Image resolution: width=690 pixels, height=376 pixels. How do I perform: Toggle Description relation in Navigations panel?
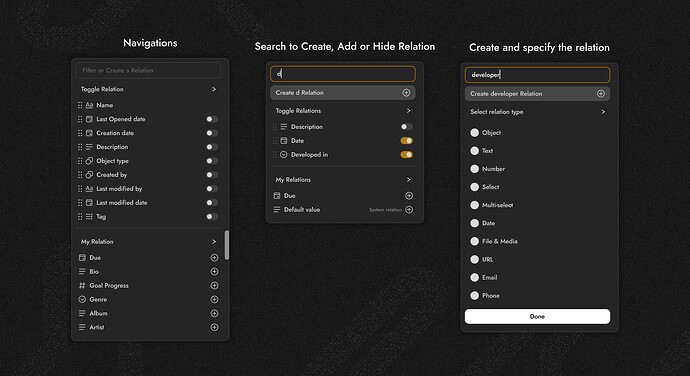pyautogui.click(x=212, y=147)
